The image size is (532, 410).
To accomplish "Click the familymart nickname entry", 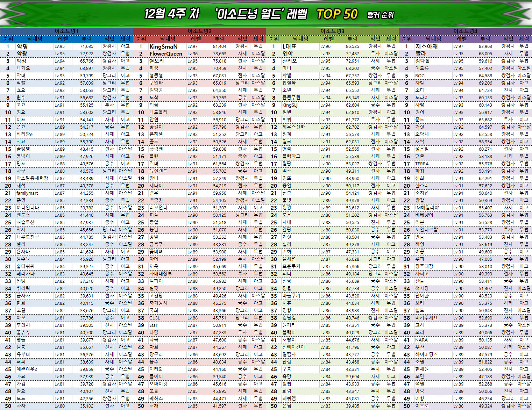I will point(27,193).
